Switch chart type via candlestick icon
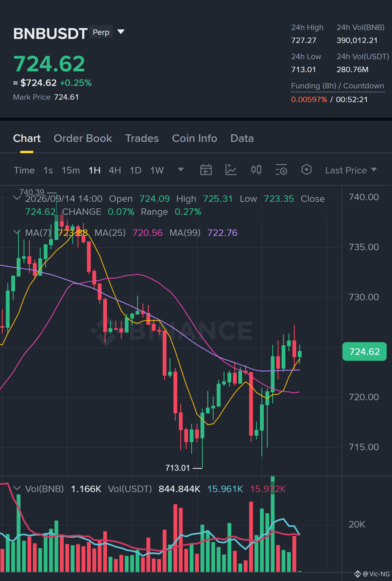This screenshot has height=581, width=392. pyautogui.click(x=256, y=170)
